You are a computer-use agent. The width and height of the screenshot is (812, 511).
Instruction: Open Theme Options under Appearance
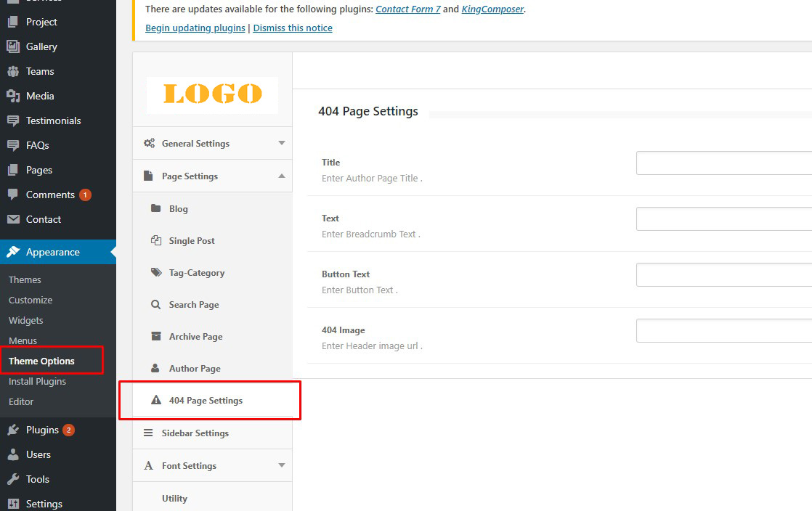point(41,361)
